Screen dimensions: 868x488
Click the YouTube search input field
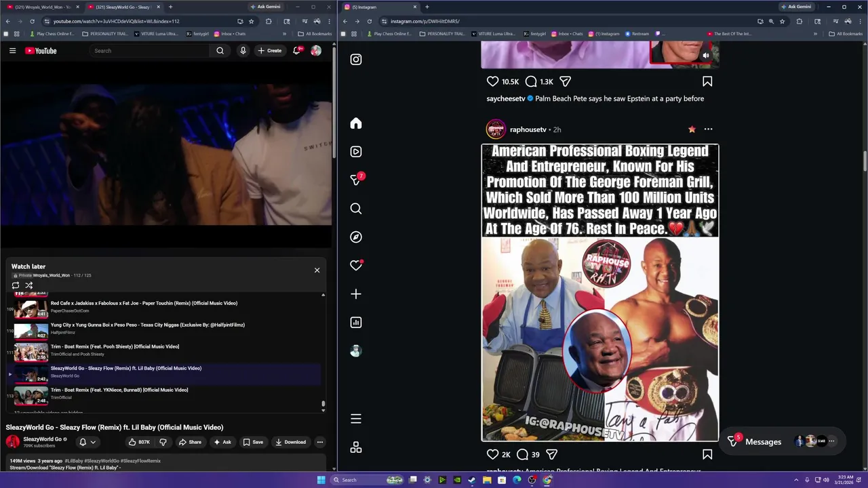pos(149,51)
